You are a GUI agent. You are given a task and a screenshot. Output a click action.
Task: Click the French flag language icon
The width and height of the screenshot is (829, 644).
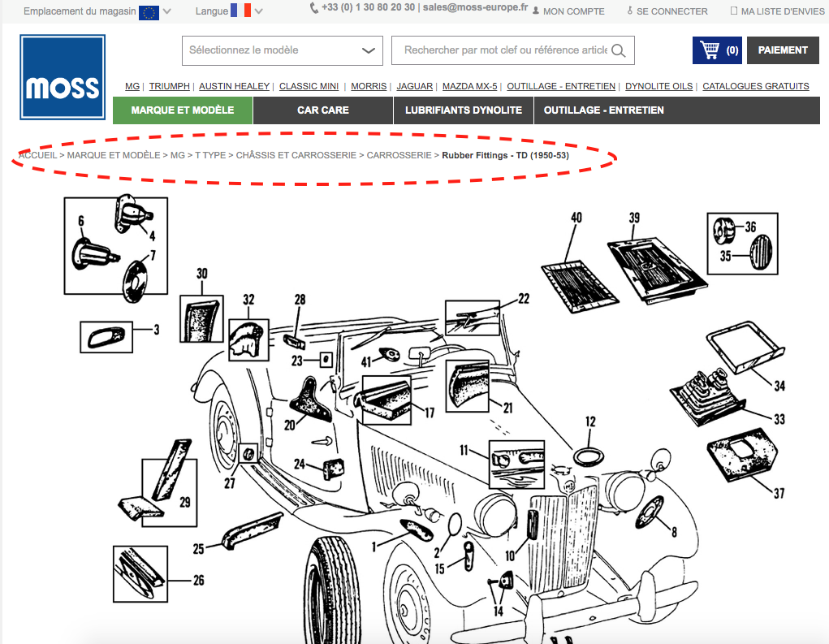click(240, 10)
